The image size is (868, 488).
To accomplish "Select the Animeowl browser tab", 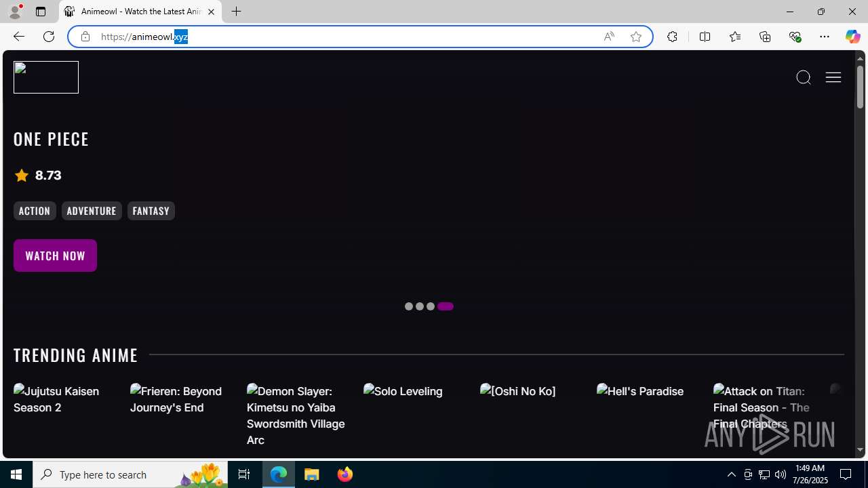I will [x=140, y=12].
